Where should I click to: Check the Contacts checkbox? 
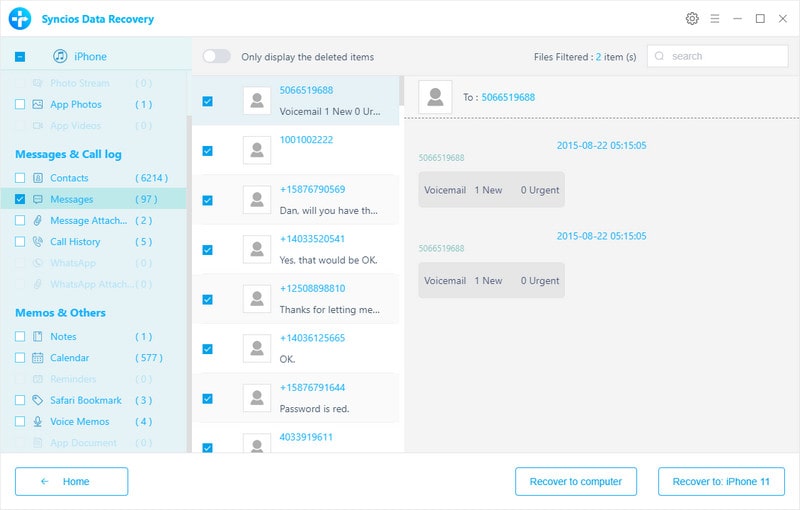[x=20, y=178]
